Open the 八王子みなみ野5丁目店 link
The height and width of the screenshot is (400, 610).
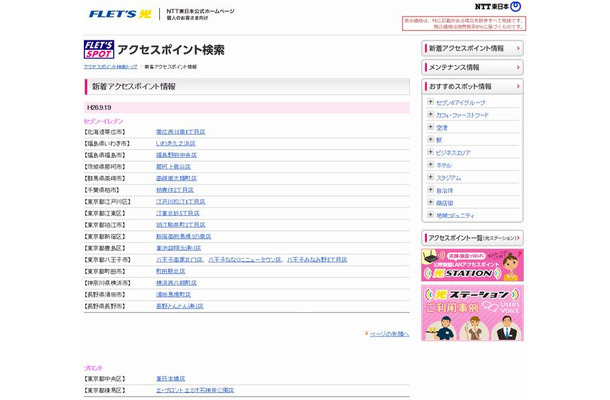click(x=317, y=260)
